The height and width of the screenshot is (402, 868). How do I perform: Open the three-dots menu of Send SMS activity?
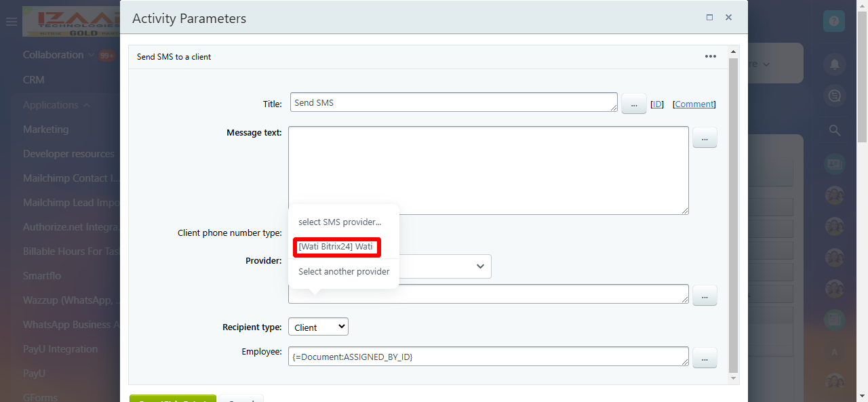point(710,56)
